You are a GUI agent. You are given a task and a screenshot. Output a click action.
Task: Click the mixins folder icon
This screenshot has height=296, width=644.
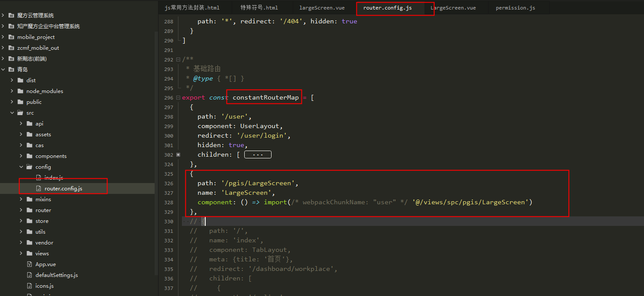coord(29,199)
